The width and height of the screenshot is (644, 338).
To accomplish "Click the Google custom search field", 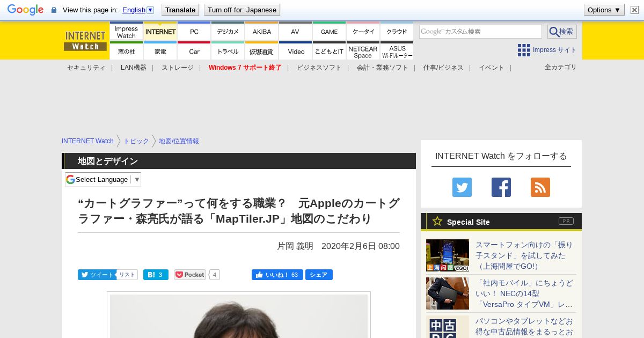I will pyautogui.click(x=480, y=32).
